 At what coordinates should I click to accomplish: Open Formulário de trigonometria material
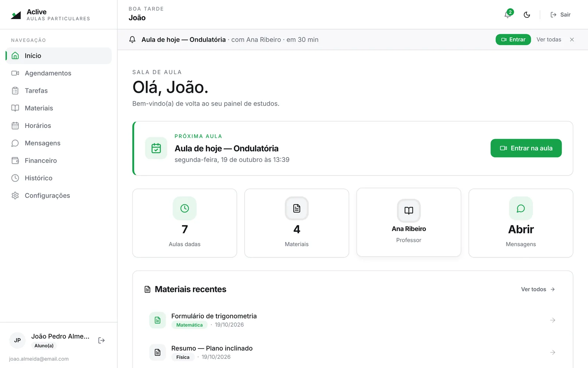pyautogui.click(x=353, y=320)
